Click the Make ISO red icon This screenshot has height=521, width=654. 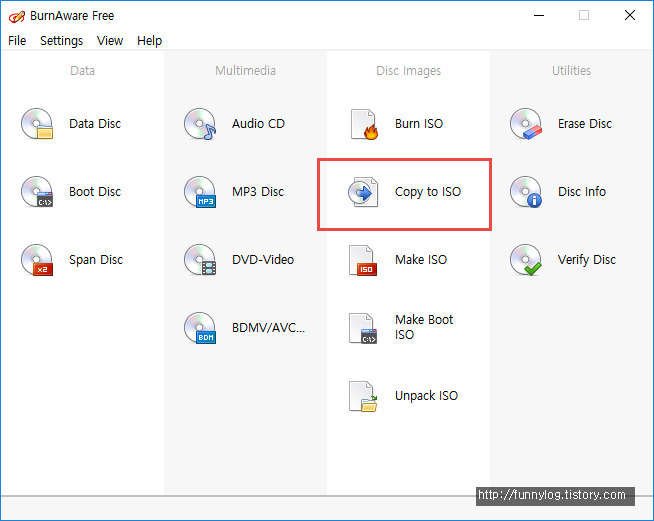click(x=363, y=260)
